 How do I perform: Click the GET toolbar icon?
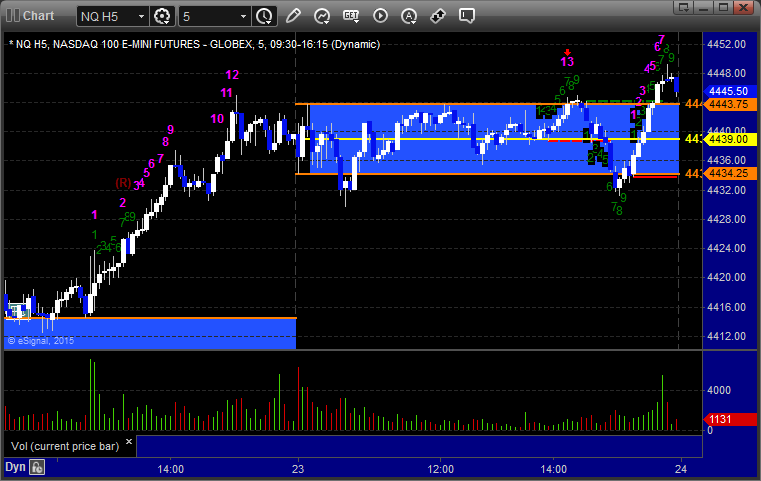point(351,16)
